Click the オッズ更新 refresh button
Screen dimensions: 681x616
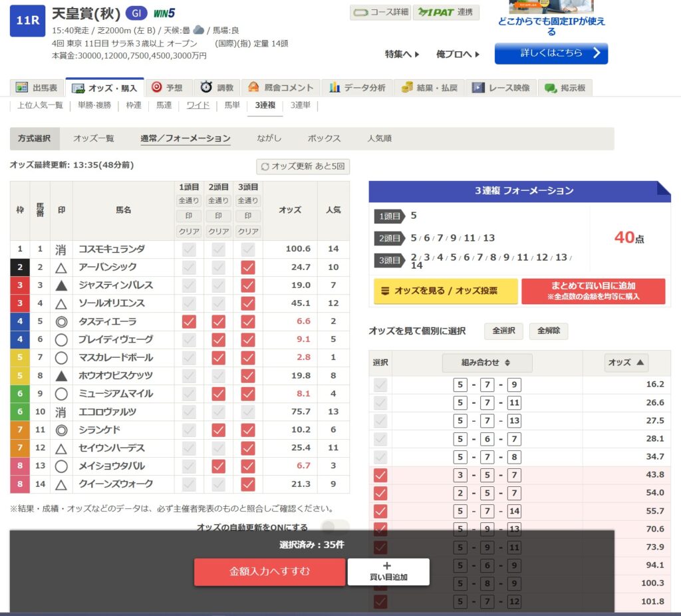point(303,166)
